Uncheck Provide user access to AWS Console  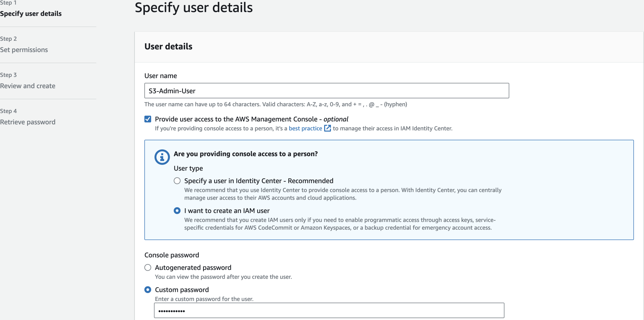click(x=148, y=119)
